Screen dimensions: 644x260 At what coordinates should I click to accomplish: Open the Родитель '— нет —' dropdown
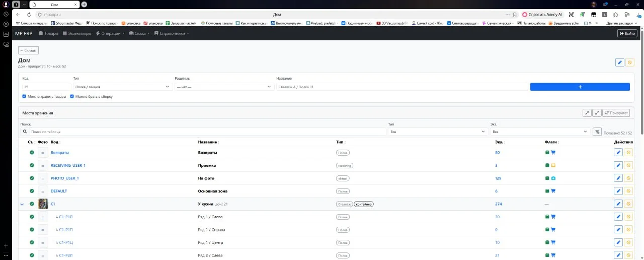(x=223, y=87)
